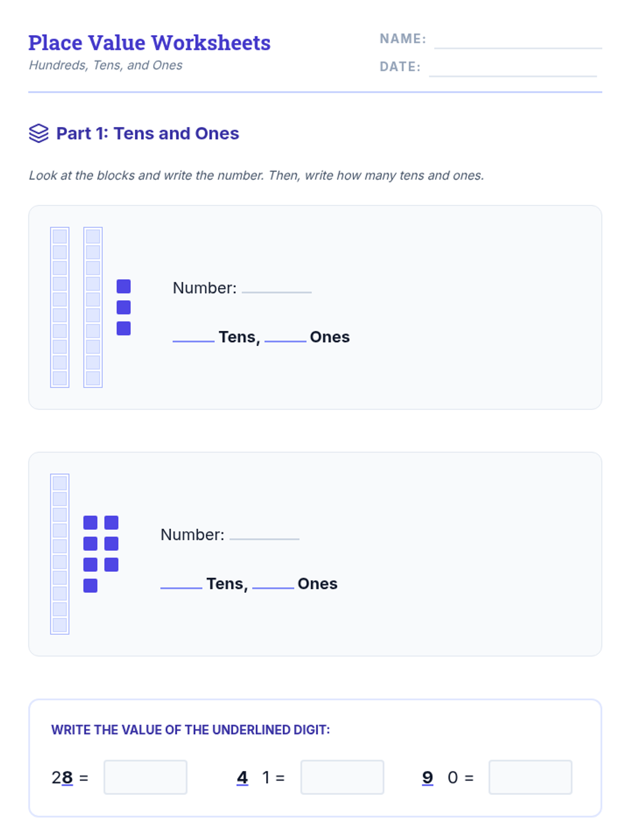Click the second tens rod in first problem

[93, 307]
